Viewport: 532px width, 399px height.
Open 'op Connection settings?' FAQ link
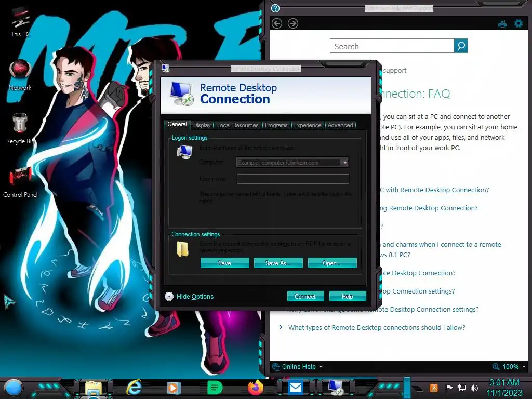click(x=417, y=291)
